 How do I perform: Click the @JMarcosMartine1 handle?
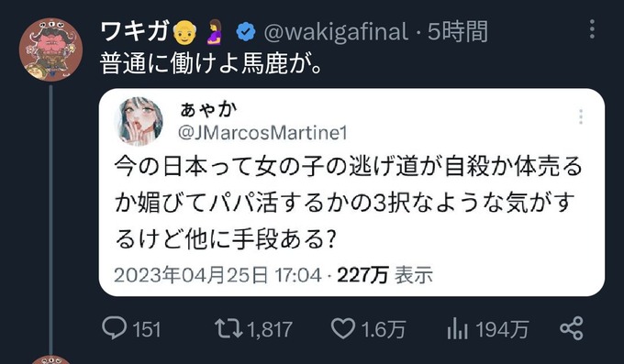point(262,133)
